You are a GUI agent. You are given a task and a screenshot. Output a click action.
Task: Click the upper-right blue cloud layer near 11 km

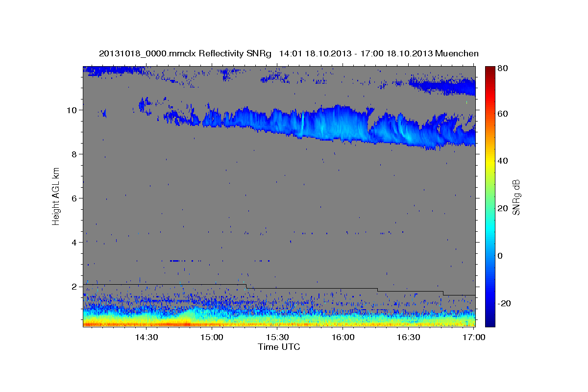[442, 85]
